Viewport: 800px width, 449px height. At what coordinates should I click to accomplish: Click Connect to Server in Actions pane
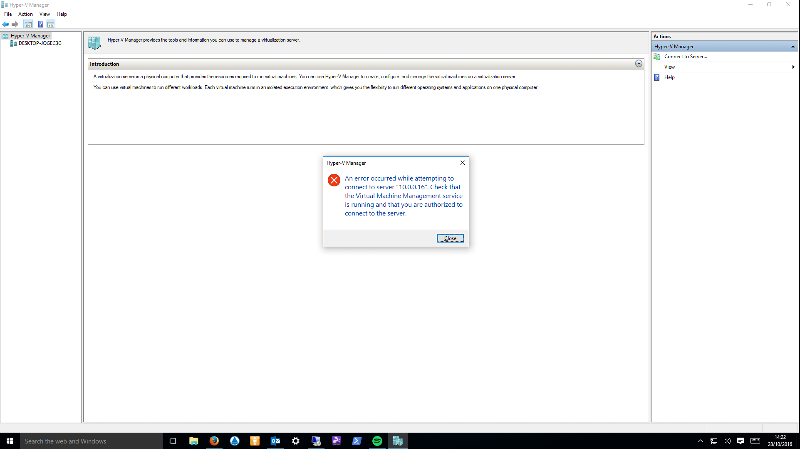685,57
